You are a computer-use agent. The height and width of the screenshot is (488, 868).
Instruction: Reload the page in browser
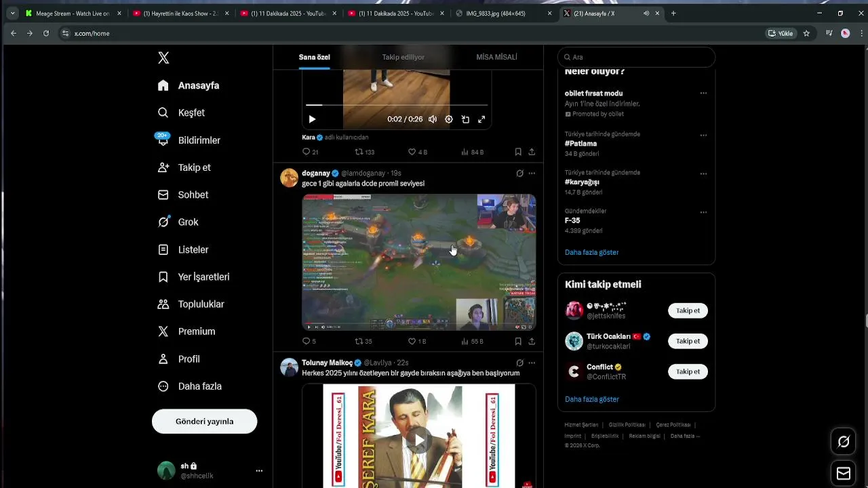pyautogui.click(x=46, y=33)
